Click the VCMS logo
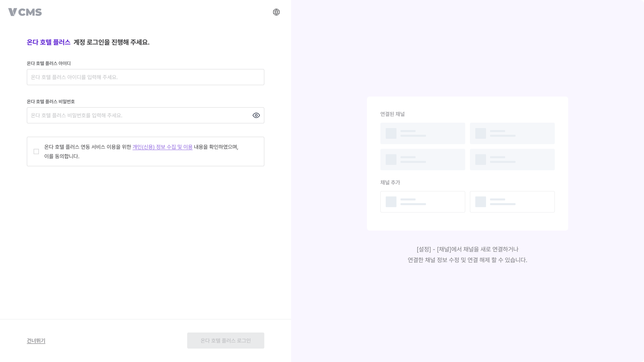644x362 pixels. (25, 12)
